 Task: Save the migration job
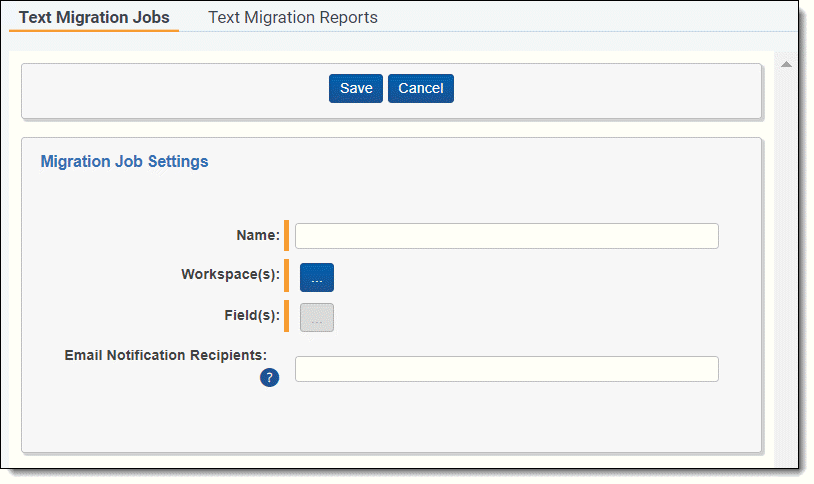[355, 88]
